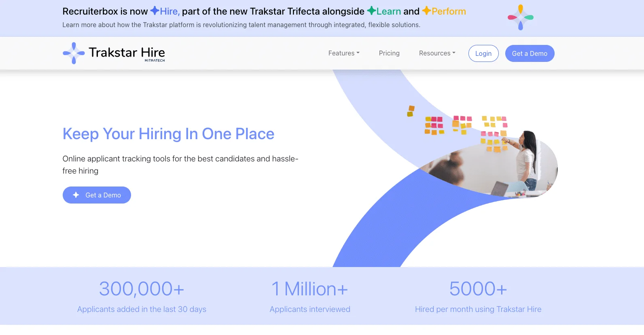The height and width of the screenshot is (335, 644).
Task: Click the blue Hire star in banner
Action: coord(155,11)
